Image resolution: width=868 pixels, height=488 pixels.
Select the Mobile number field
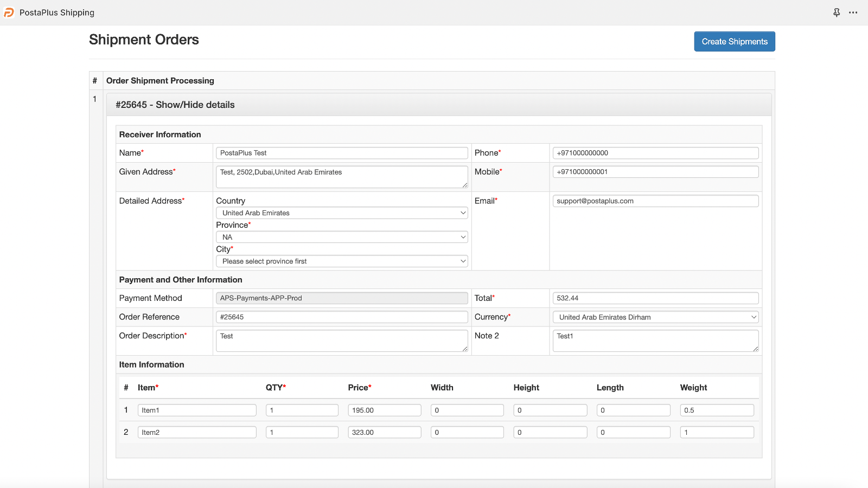click(655, 171)
